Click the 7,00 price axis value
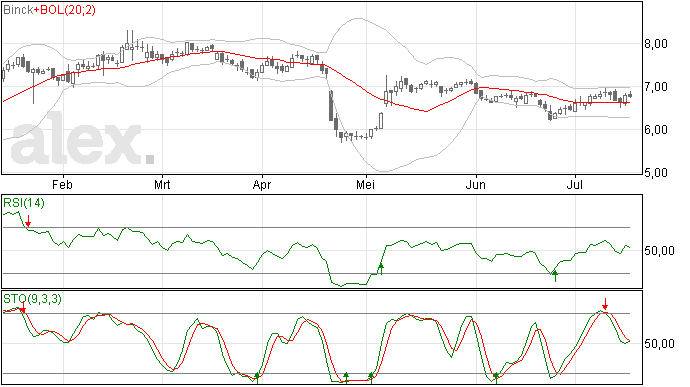This screenshot has height=387, width=690. click(656, 87)
